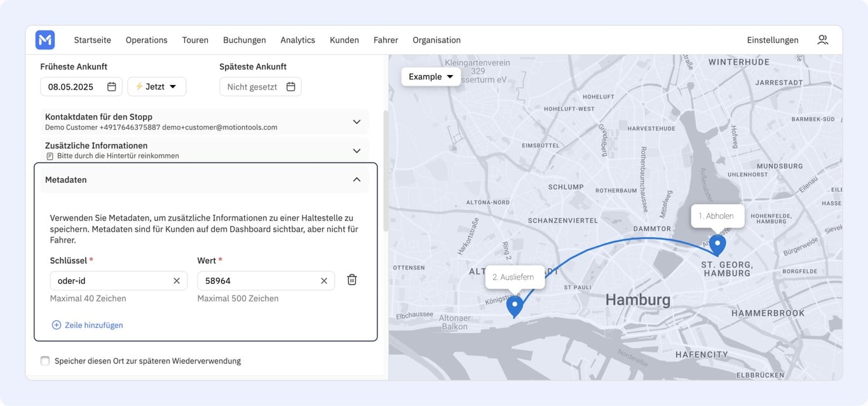Click the Demo Customer contact text
The image size is (868, 406).
pyautogui.click(x=161, y=127)
